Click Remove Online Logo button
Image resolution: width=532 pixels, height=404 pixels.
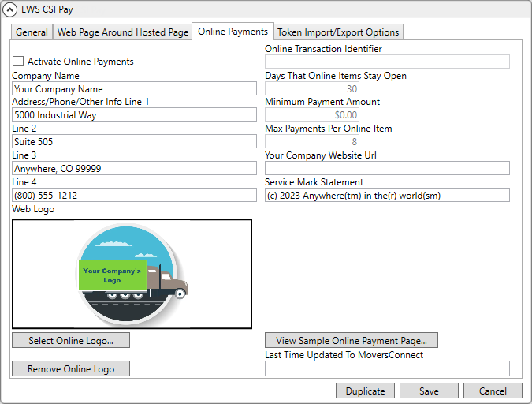tap(71, 368)
